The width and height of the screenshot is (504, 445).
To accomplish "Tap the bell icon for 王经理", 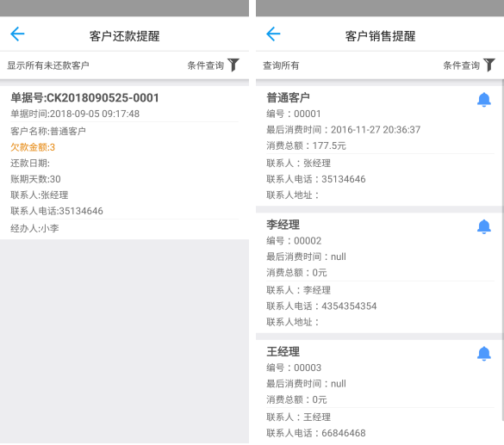I will pyautogui.click(x=483, y=354).
